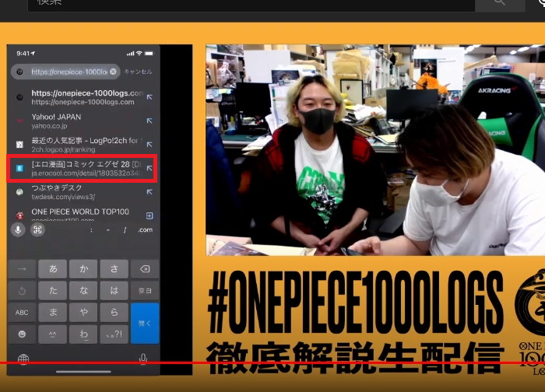Screen dimensions: 545x392
Task: Tap the slash shortcut key
Action: click(125, 230)
